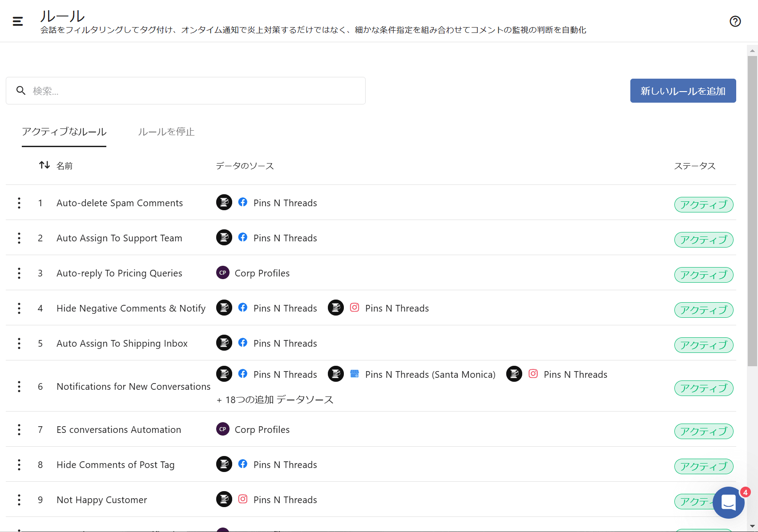Click the name column sort arrows
The image size is (758, 532).
coord(44,165)
